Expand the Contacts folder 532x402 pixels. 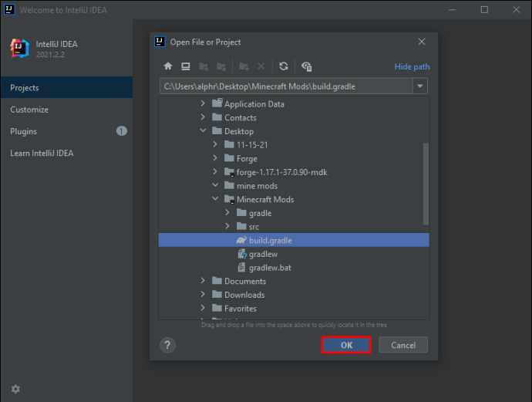tap(203, 117)
